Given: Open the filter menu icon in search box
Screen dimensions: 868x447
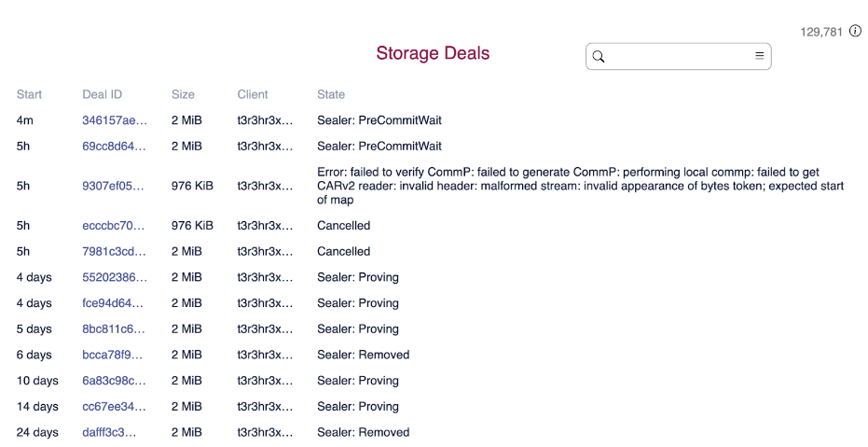Looking at the screenshot, I should [x=759, y=56].
